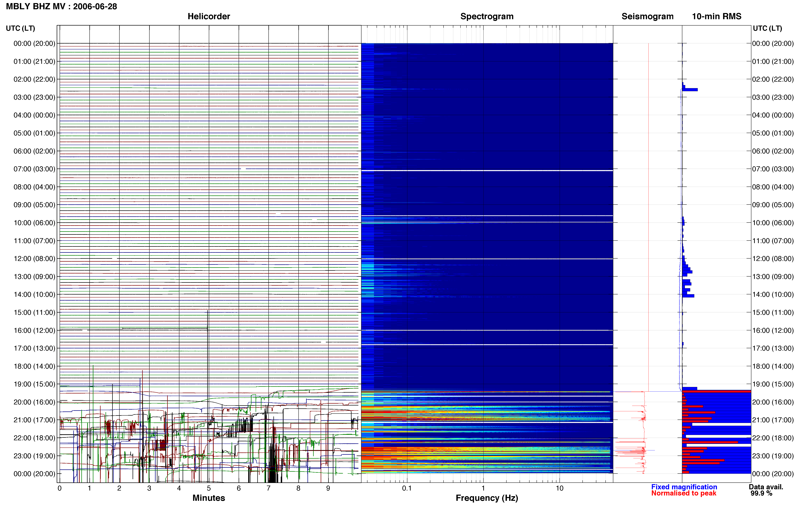
Task: Click the right '10:00 (06:00)' time label
Action: coord(773,223)
